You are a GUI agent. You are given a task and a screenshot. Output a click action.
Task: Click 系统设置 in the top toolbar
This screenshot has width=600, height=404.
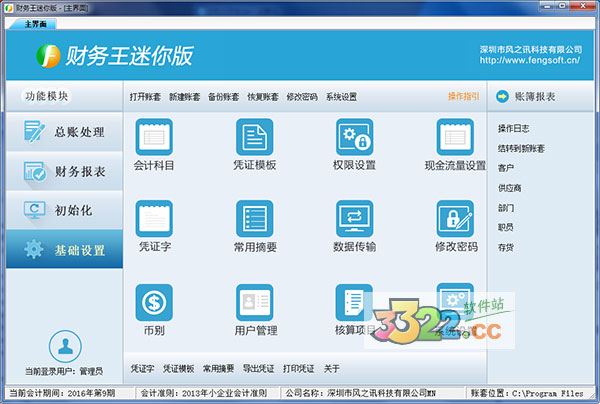pos(341,97)
